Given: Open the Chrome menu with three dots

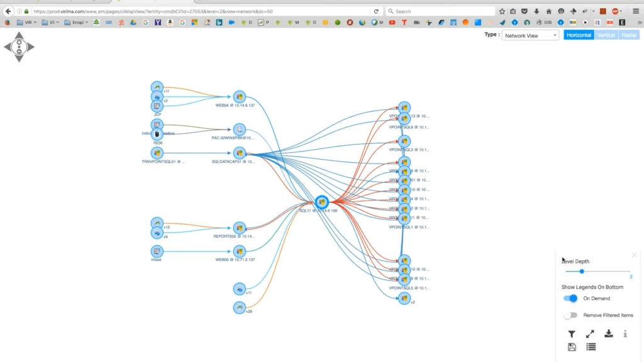Looking at the screenshot, I should tap(636, 10).
